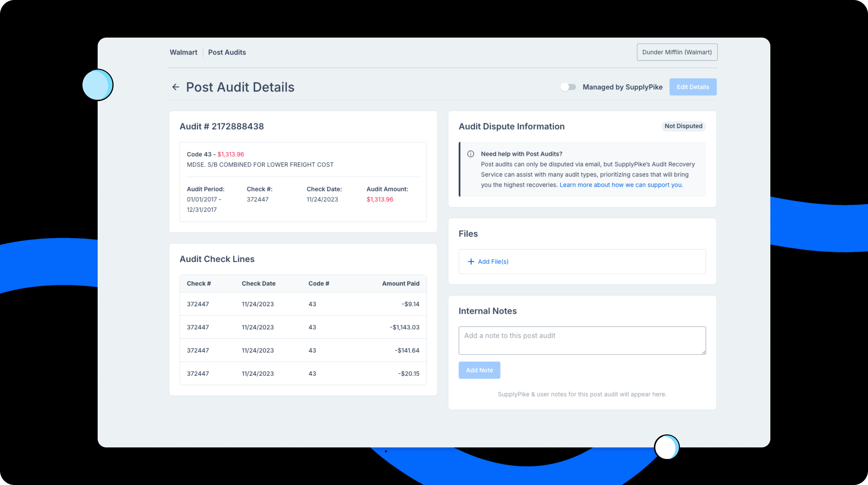Select check line row with -$141.64
Screen dimensions: 868x485
(303, 351)
